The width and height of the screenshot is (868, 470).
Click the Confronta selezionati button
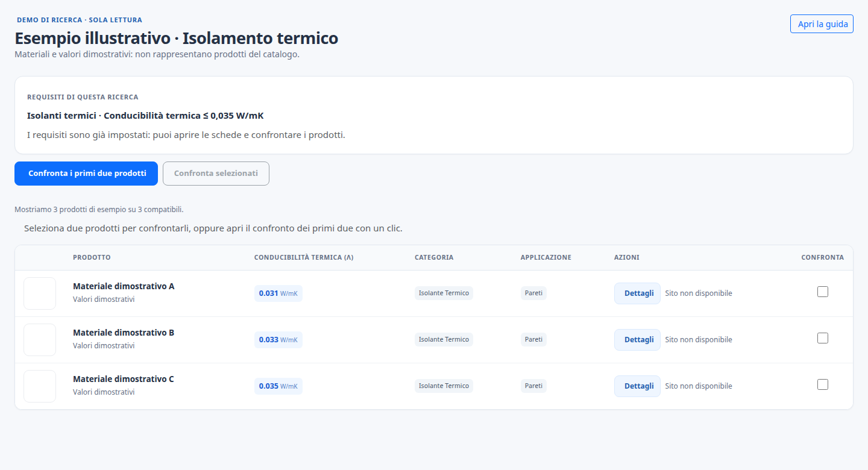coord(216,174)
